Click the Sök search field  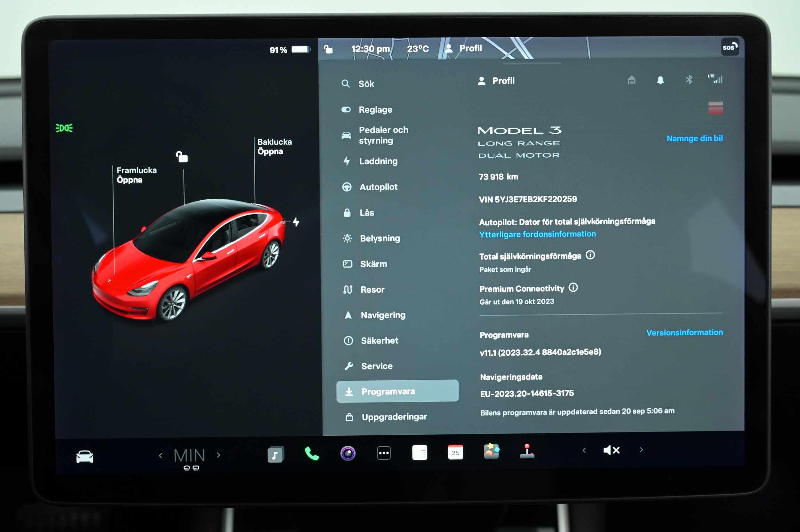366,84
